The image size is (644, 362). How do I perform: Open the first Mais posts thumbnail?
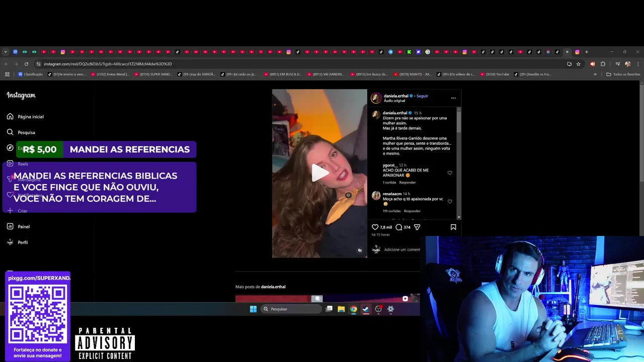[280, 299]
